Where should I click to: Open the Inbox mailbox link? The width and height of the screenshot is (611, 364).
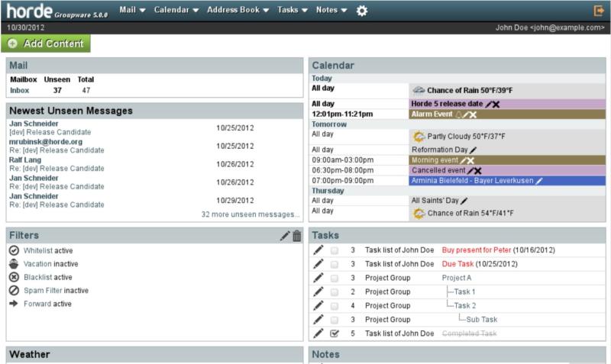click(x=19, y=90)
